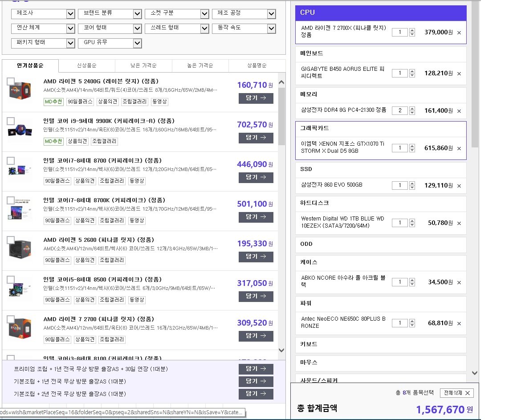
Task: Add AMD 라이젠 5 2600 with 담기 button
Action: click(256, 257)
